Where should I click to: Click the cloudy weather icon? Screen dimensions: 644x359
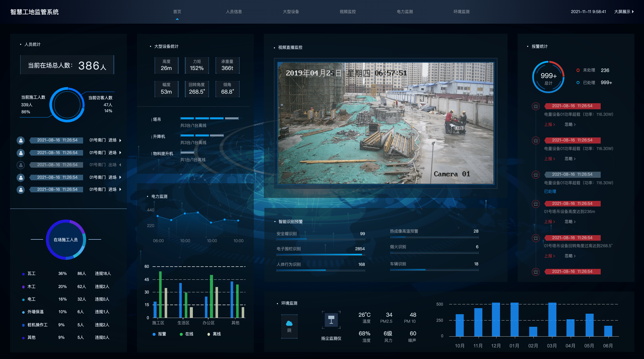pos(289,323)
